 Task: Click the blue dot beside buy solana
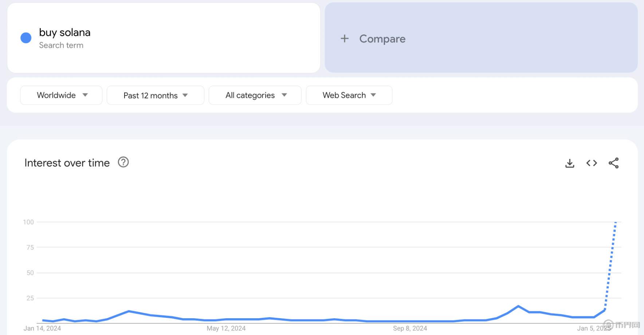pos(26,38)
